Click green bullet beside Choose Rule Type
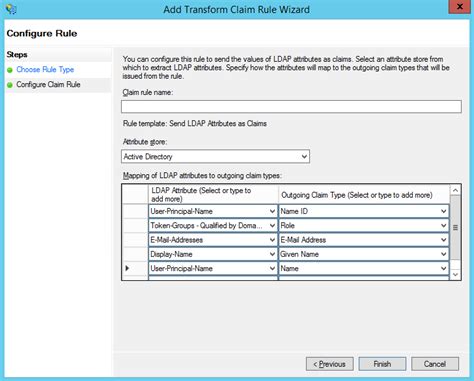Viewport: 474px width, 381px height. (x=10, y=70)
